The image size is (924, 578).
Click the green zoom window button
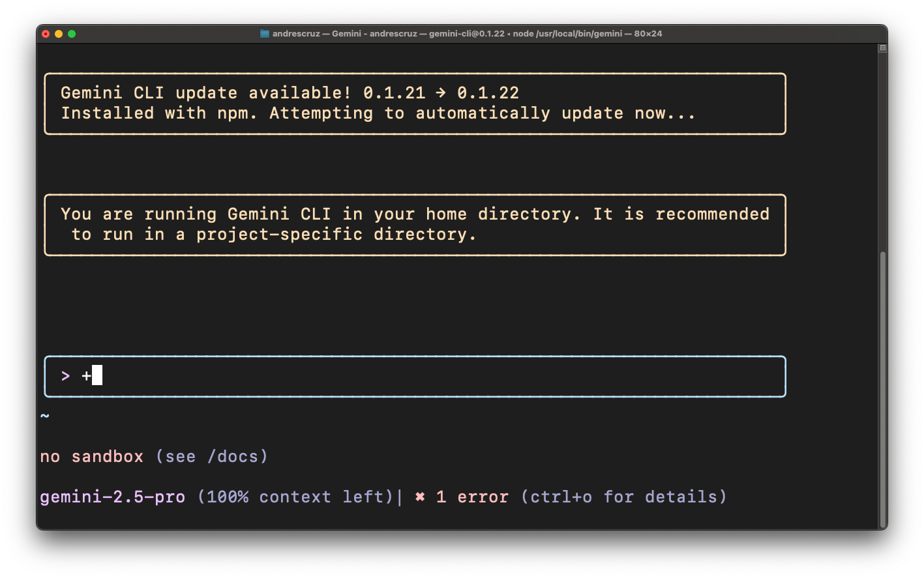(x=72, y=34)
